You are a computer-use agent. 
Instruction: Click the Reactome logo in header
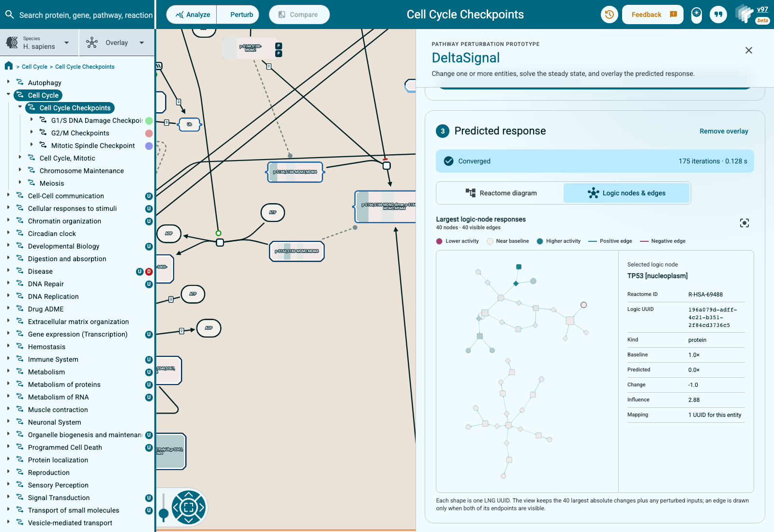tap(744, 14)
